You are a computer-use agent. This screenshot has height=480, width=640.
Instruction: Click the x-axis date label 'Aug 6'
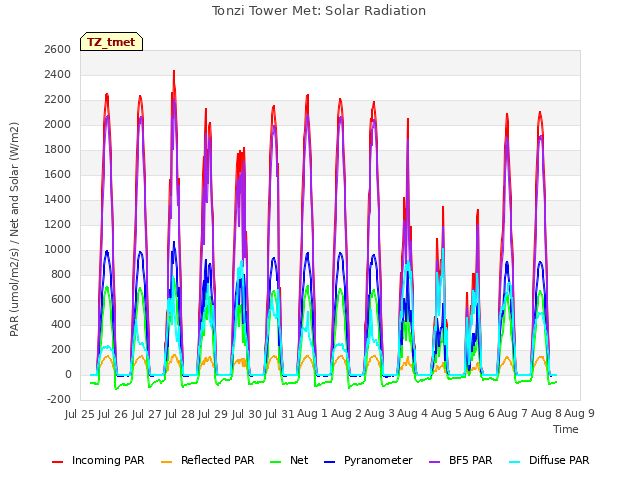480,414
